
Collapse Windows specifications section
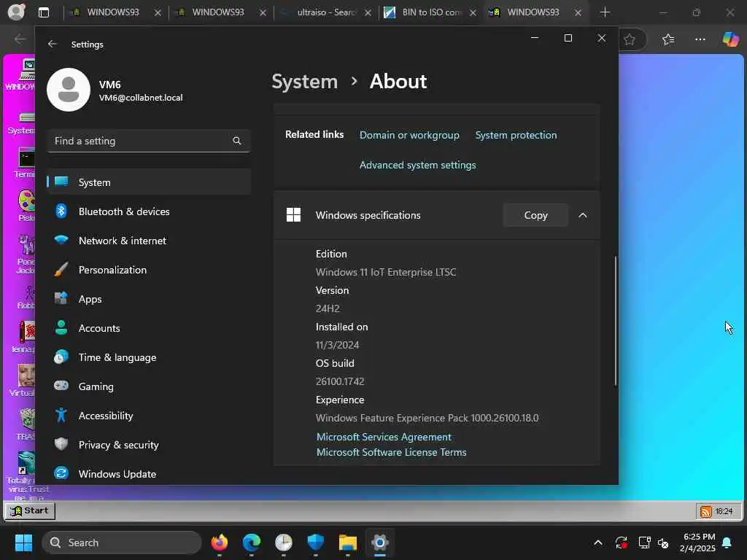(583, 215)
